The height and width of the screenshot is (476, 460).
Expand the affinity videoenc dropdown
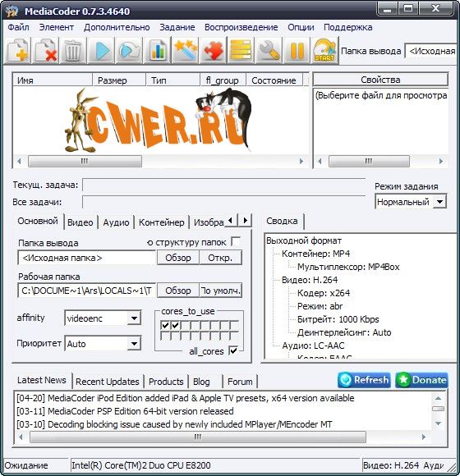(x=134, y=318)
